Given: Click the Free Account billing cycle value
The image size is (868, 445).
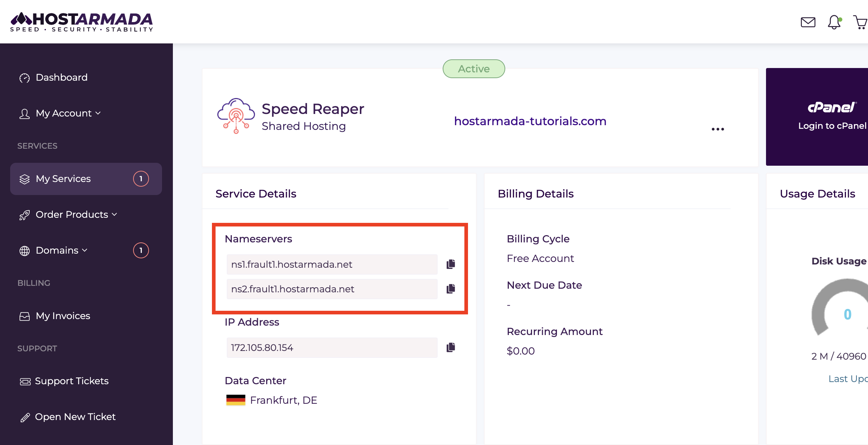Looking at the screenshot, I should (540, 258).
